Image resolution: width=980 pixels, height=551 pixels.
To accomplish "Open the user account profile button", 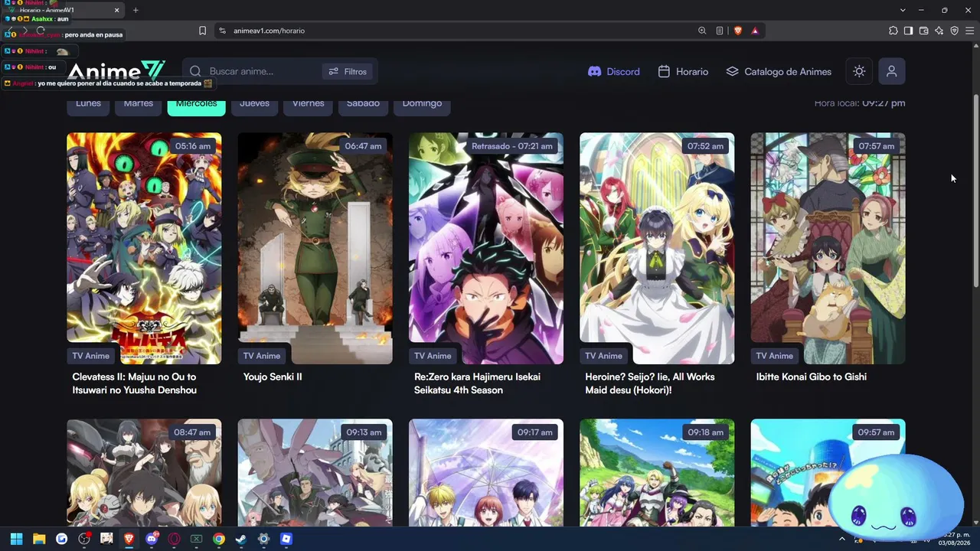I will [x=891, y=71].
